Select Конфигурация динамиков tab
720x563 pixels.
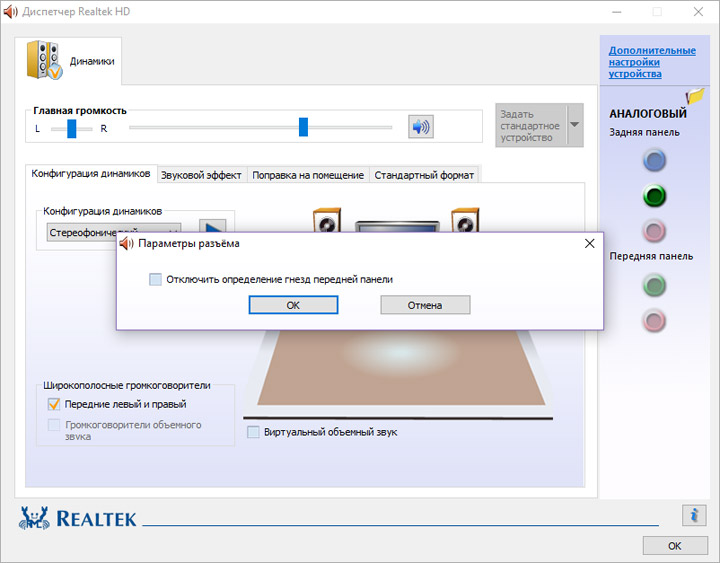[91, 174]
